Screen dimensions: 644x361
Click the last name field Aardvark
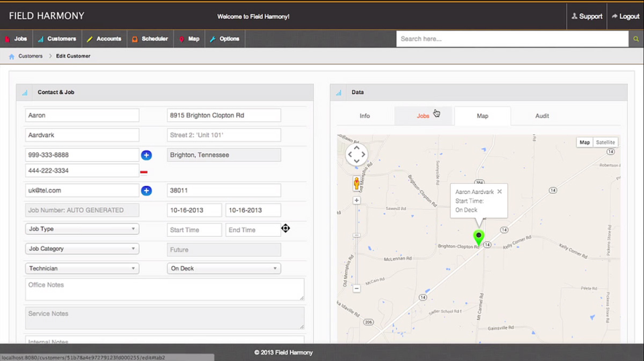82,135
